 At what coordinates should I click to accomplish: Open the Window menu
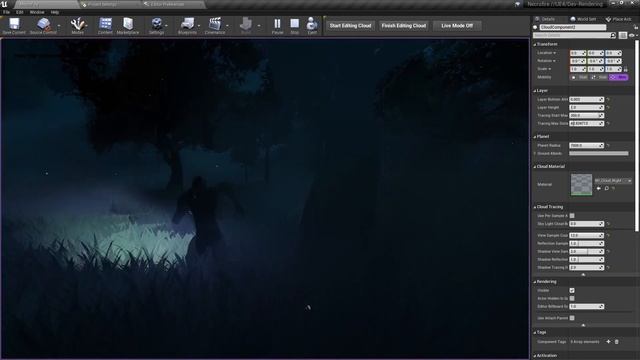pos(37,12)
